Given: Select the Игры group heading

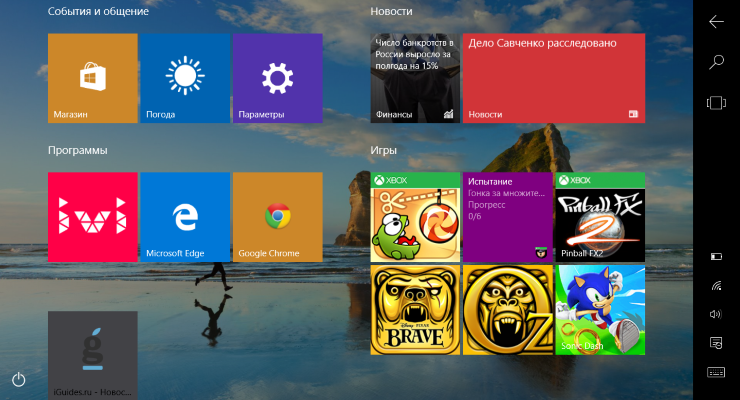Looking at the screenshot, I should (384, 150).
